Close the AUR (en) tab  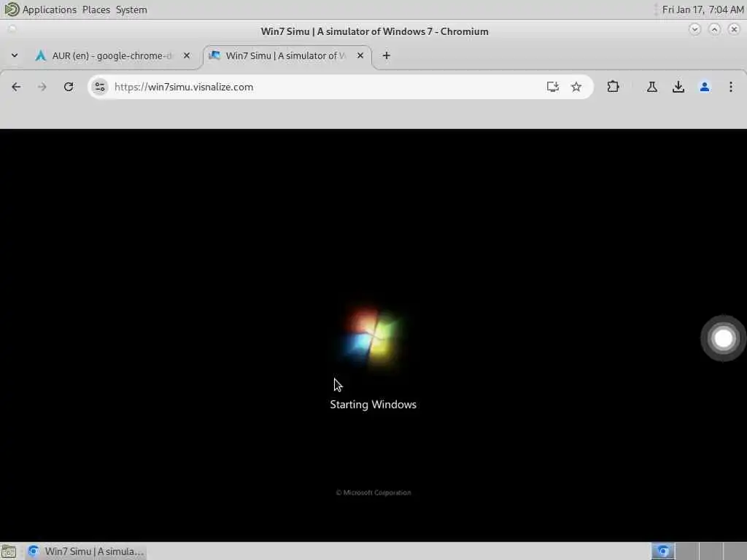click(187, 55)
